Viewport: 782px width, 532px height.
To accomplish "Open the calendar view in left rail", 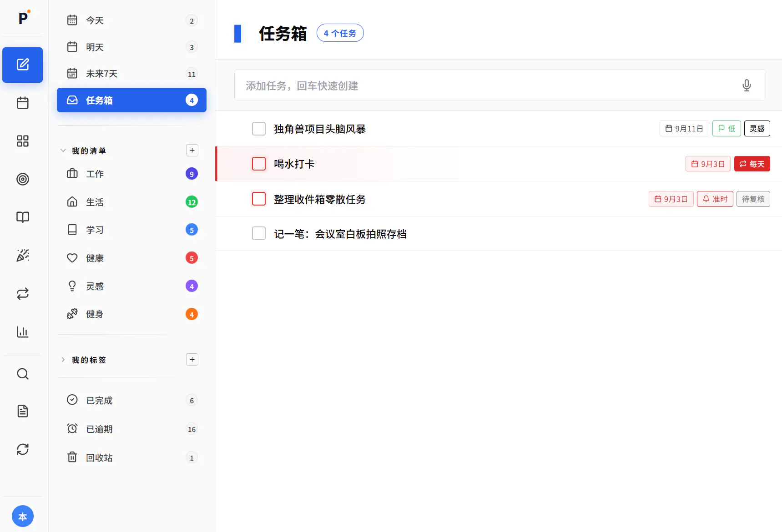I will click(x=22, y=103).
